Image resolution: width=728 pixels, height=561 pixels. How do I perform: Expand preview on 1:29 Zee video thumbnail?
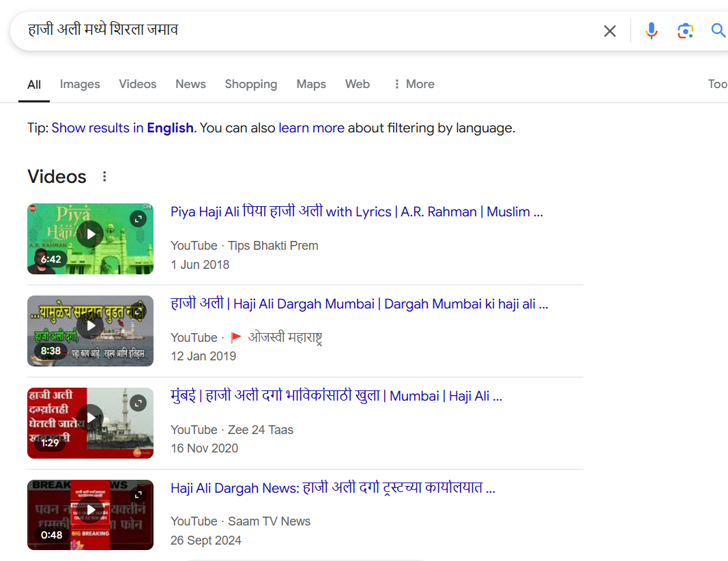click(138, 403)
